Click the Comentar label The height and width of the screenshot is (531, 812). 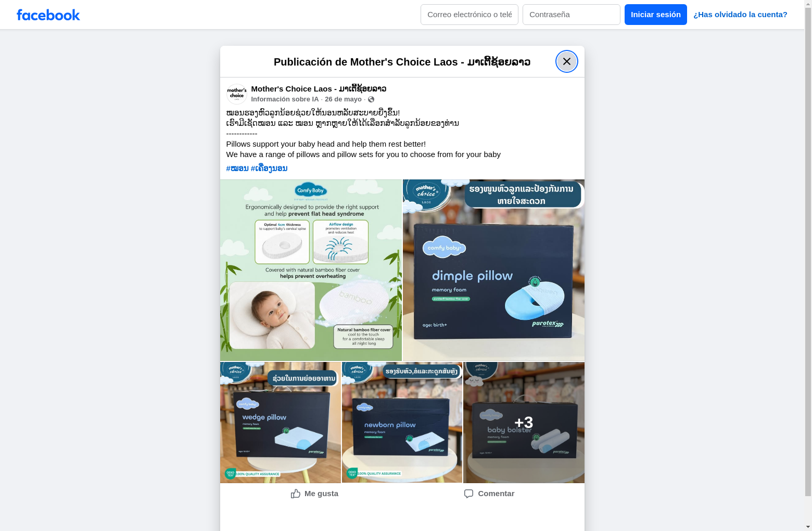(496, 494)
